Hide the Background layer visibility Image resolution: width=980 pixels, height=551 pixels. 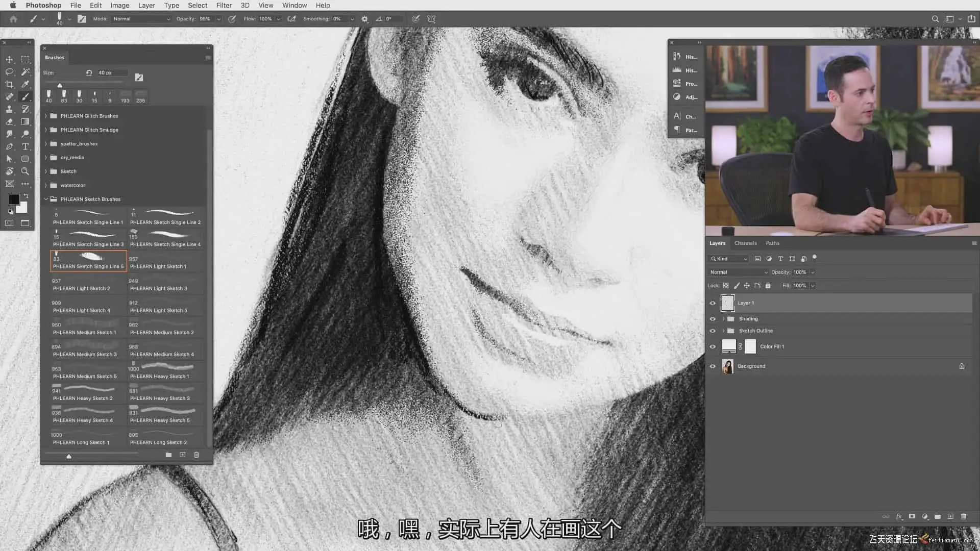pos(713,366)
